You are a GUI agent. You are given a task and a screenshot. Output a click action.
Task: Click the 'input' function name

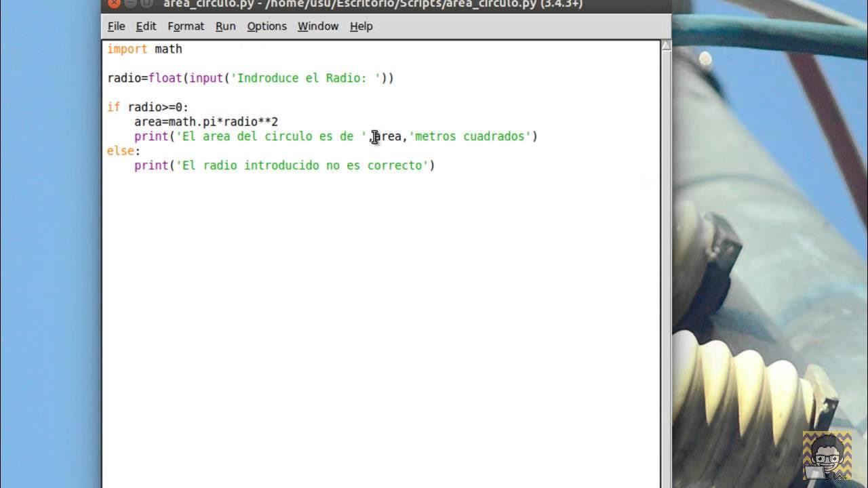click(206, 78)
